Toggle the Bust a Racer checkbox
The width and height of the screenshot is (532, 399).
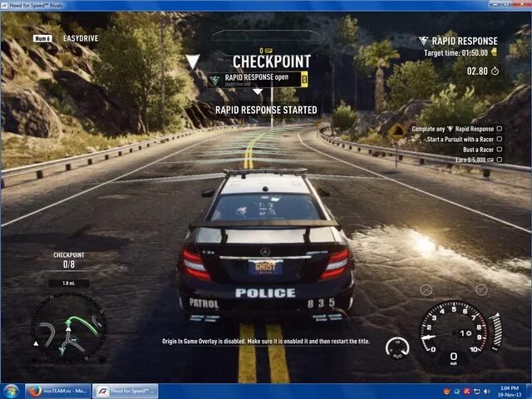click(500, 150)
